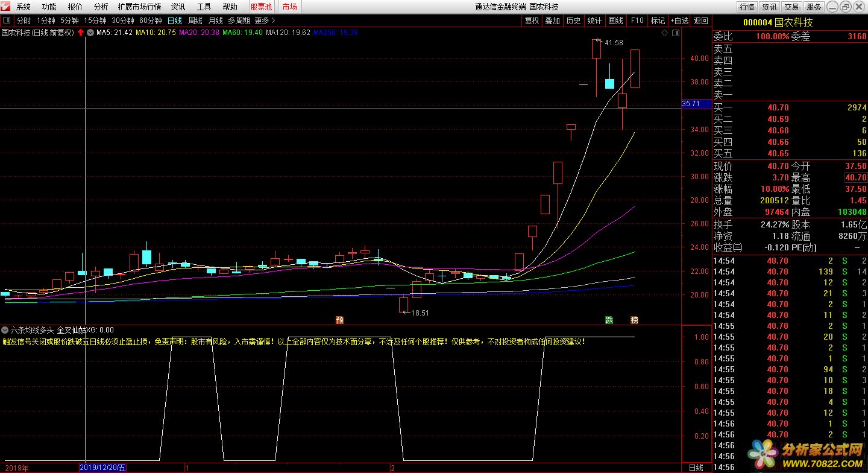This screenshot has height=473, width=868.
Task: Toggle the right info panel icon
Action: coord(675,33)
